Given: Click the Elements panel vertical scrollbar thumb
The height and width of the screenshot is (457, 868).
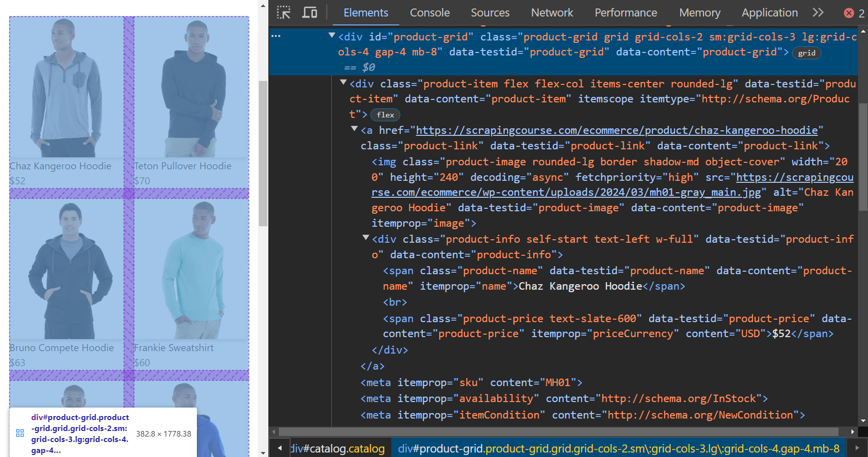Looking at the screenshot, I should 863,157.
